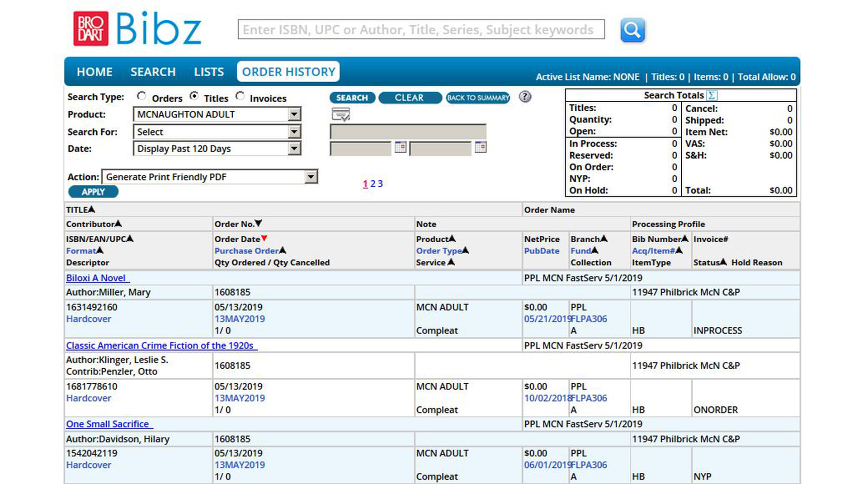Click the APPLY button

[93, 192]
